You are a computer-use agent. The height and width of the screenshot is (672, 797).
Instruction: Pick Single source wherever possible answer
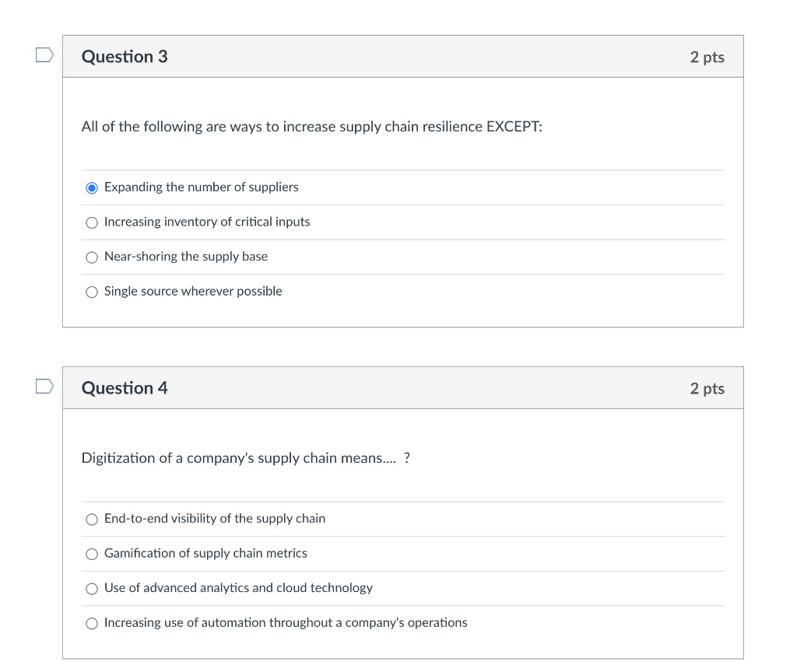coord(91,292)
